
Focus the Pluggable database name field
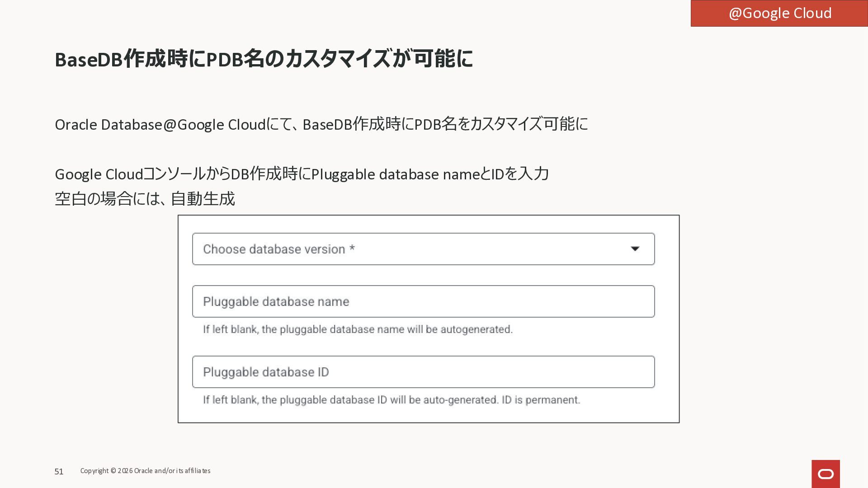coord(423,301)
